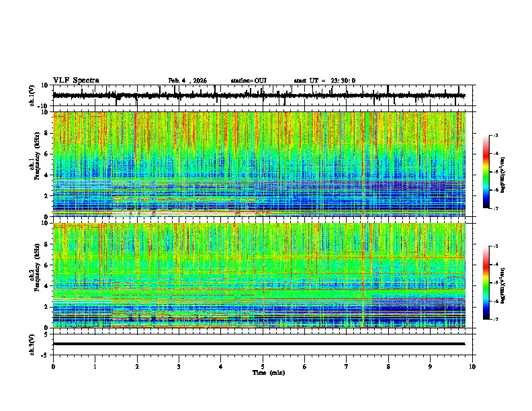The width and height of the screenshot is (532, 411).
Task: Click the ch.3 flat black voltage trace
Action: (259, 344)
